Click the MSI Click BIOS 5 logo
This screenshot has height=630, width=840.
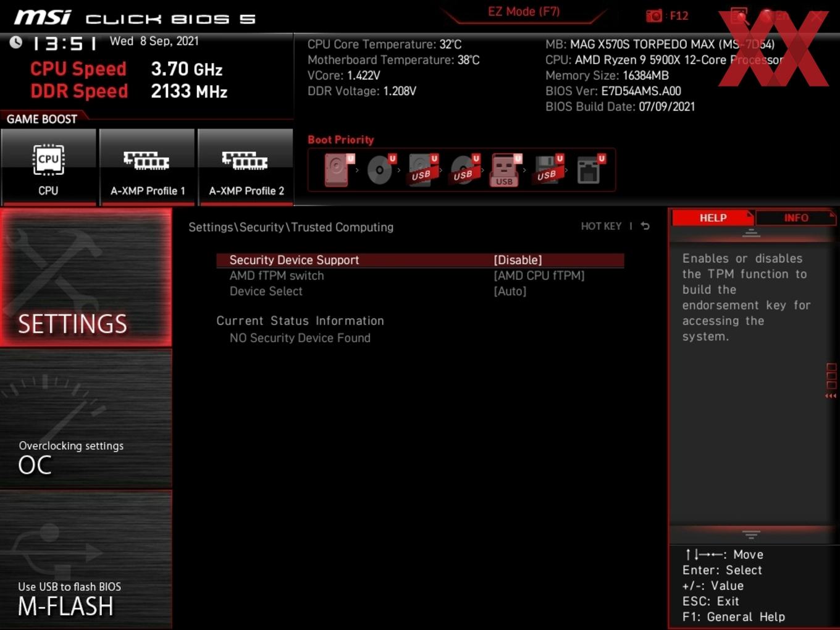(135, 17)
